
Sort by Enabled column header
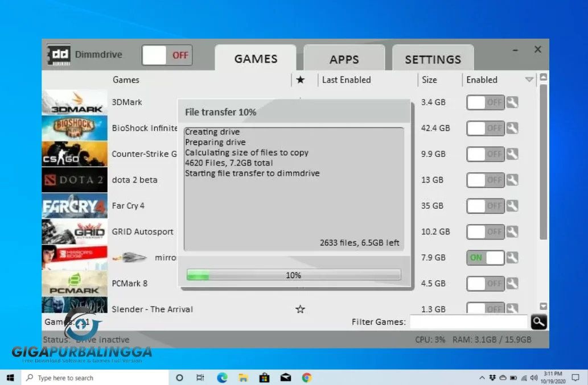[482, 80]
